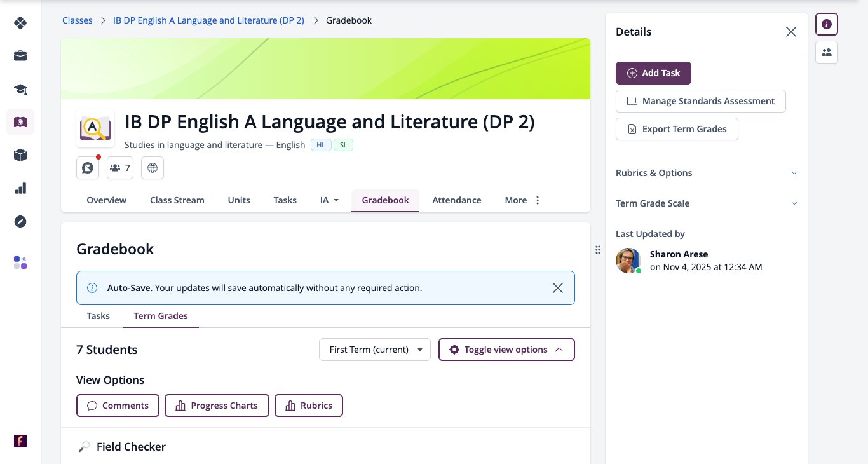Screen dimensions: 868x464
Task: Switch to the Tasks sub-tab in Gradebook
Action: pyautogui.click(x=98, y=316)
